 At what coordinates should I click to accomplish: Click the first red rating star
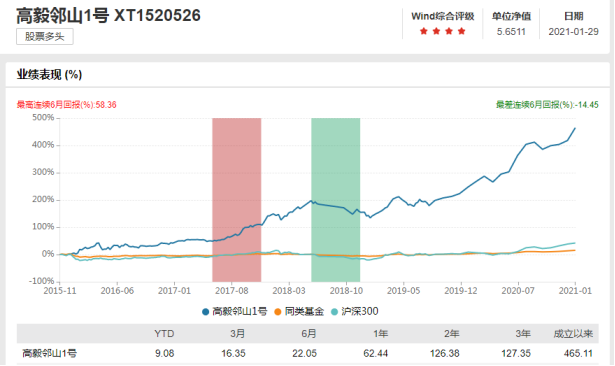click(424, 31)
